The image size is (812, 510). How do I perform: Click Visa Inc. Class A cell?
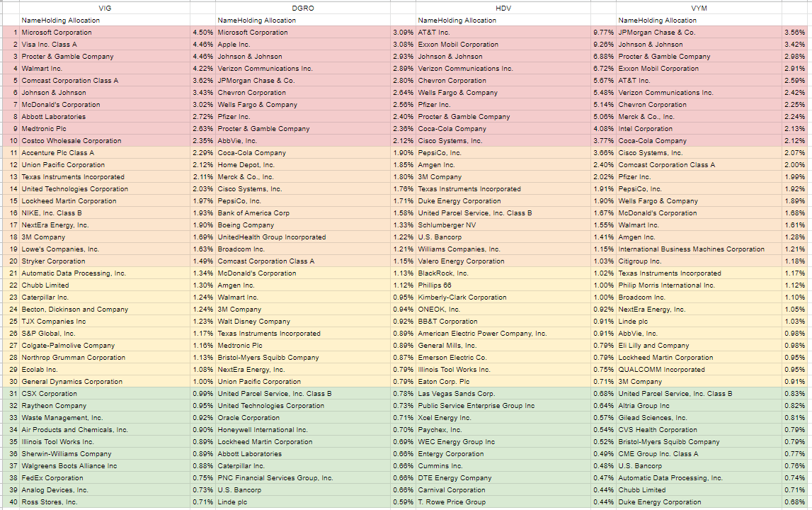tap(105, 44)
